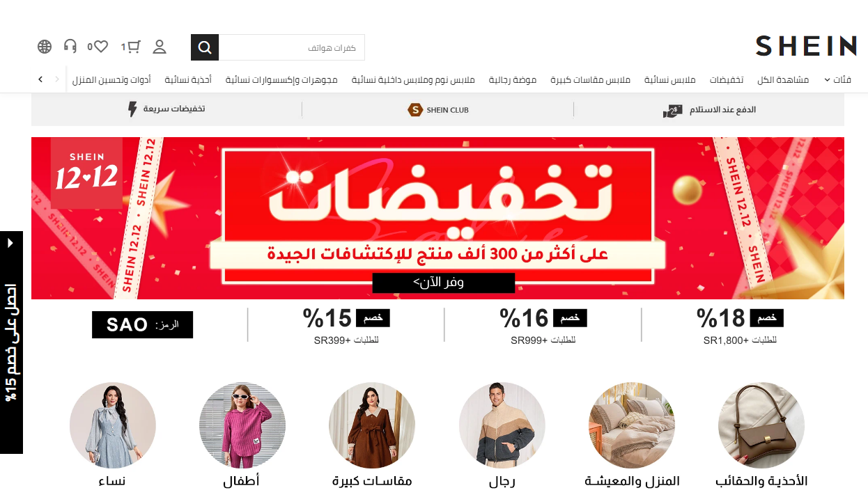Open the الدفع عند الاستلام link
This screenshot has height=504, width=868.
pyautogui.click(x=709, y=110)
